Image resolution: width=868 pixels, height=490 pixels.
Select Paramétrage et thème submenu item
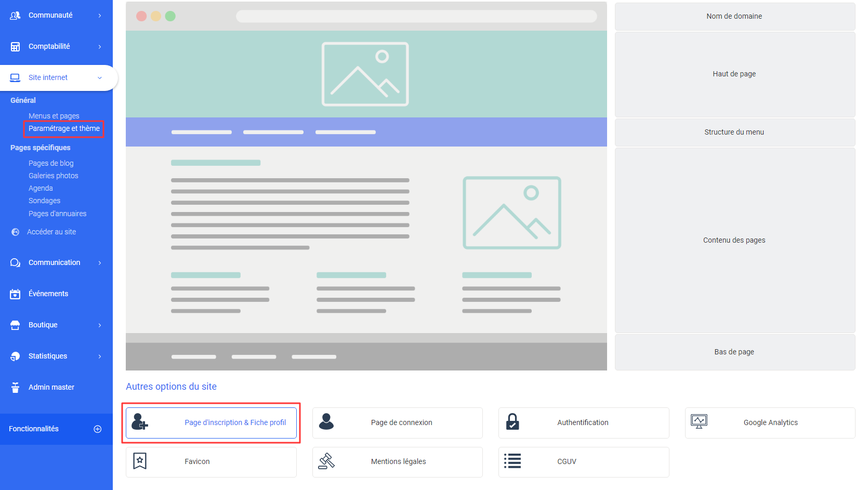[64, 128]
